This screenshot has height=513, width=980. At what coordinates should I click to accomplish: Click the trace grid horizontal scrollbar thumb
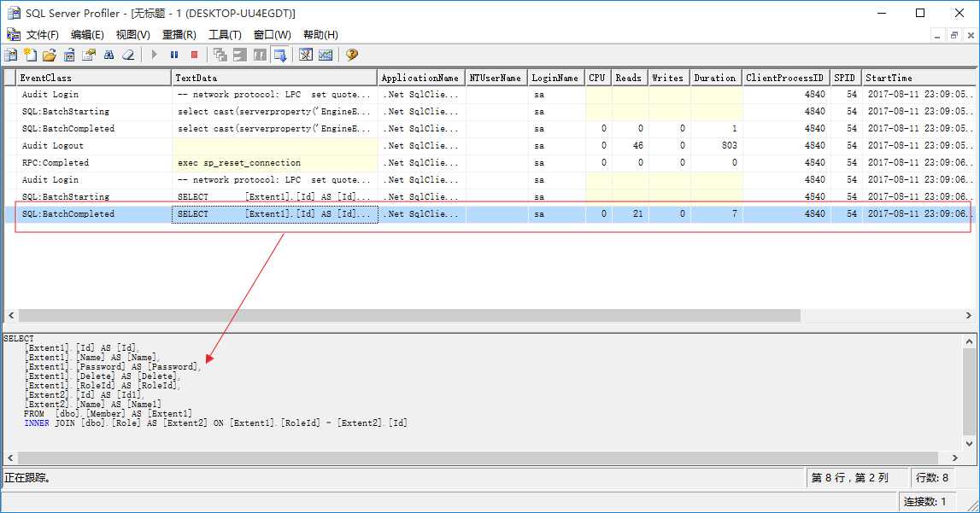point(409,315)
